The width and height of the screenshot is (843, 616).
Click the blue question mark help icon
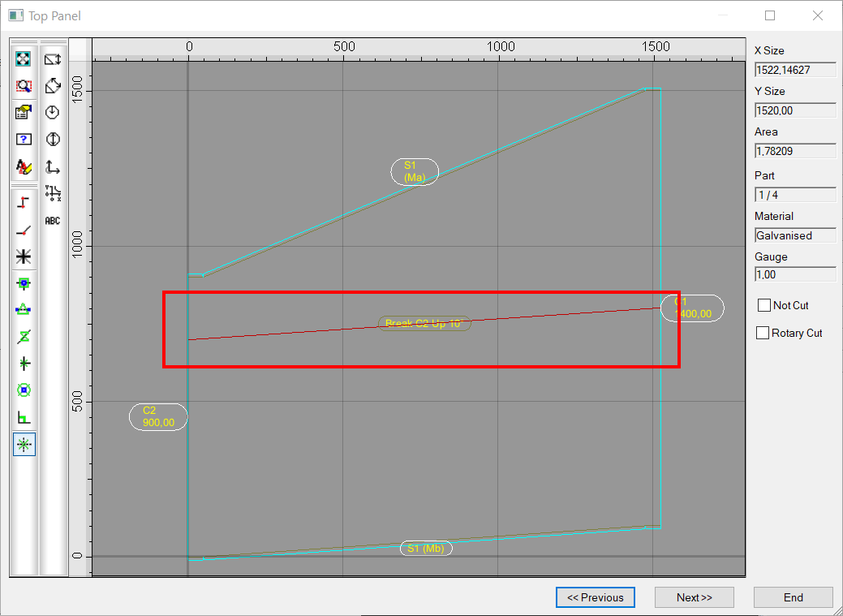point(23,140)
